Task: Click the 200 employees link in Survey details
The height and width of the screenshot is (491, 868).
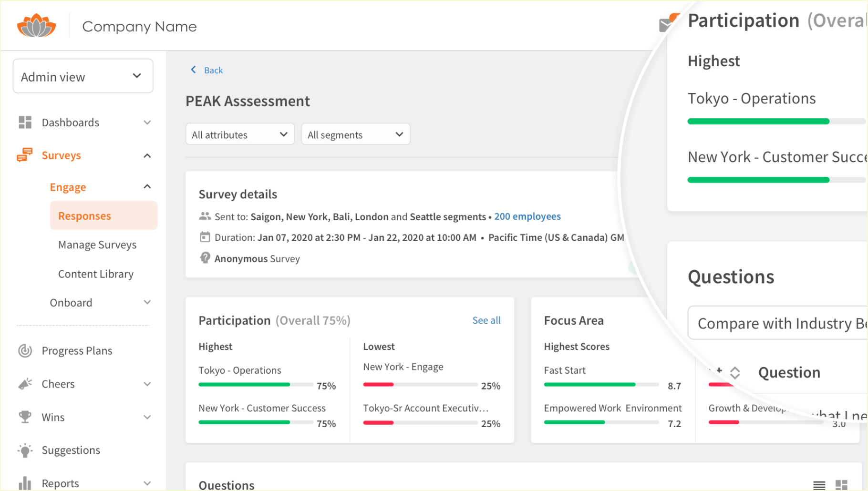Action: tap(527, 216)
